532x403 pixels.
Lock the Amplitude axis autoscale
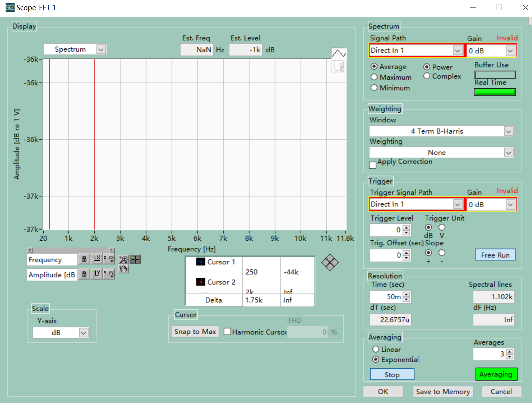click(84, 274)
